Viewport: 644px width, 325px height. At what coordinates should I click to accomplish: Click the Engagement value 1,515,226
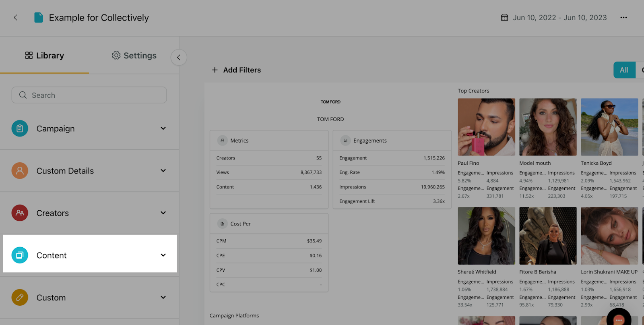434,158
